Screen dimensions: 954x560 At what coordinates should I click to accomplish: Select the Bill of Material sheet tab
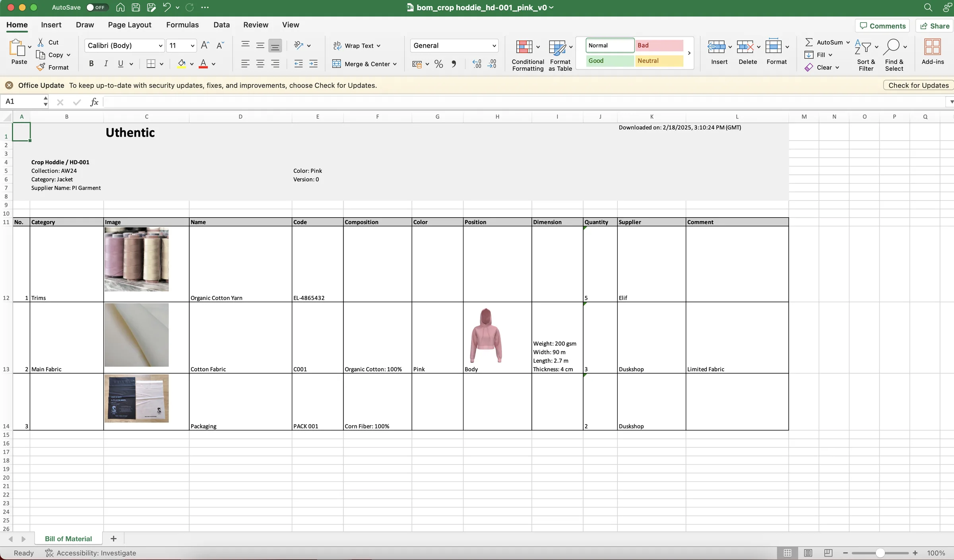68,539
